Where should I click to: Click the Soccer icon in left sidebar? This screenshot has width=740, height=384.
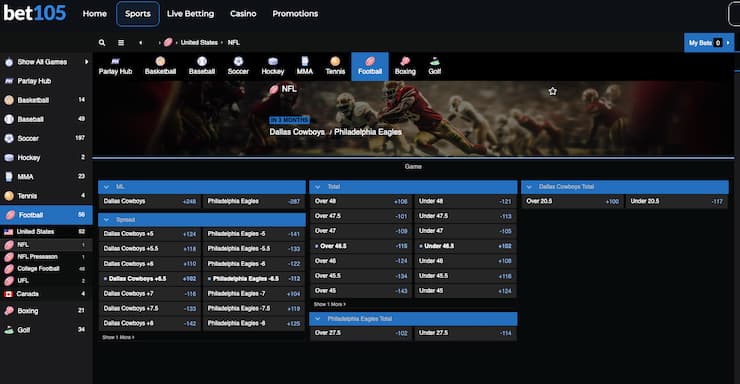[9, 138]
